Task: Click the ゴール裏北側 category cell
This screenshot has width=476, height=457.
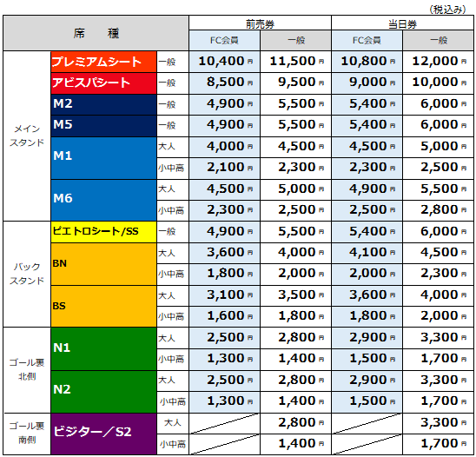Action: (27, 369)
